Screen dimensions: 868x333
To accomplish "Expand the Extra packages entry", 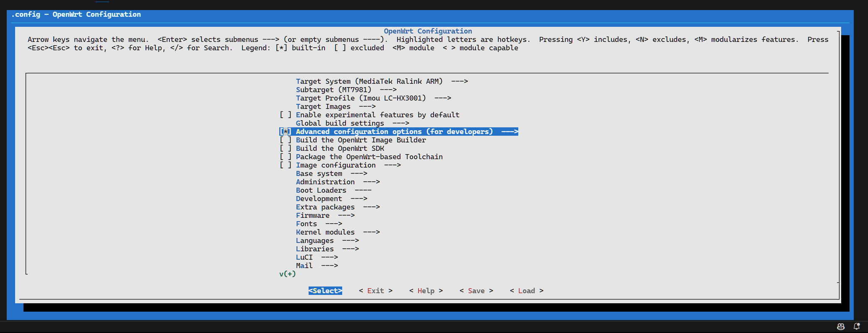I will (338, 207).
